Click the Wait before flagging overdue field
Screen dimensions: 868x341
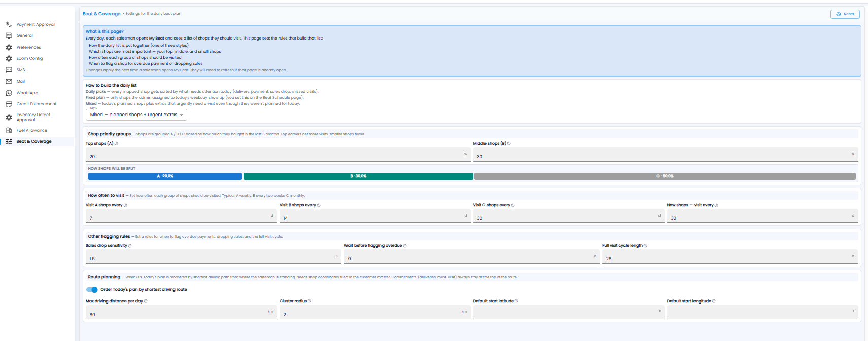472,257
